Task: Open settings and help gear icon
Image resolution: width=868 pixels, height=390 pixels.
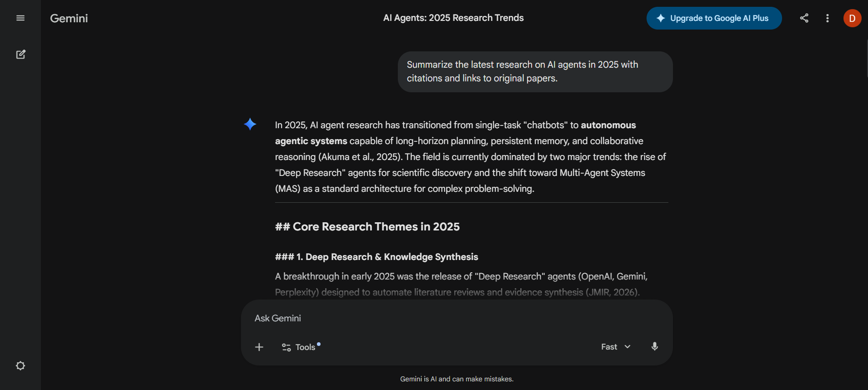Action: [20, 365]
